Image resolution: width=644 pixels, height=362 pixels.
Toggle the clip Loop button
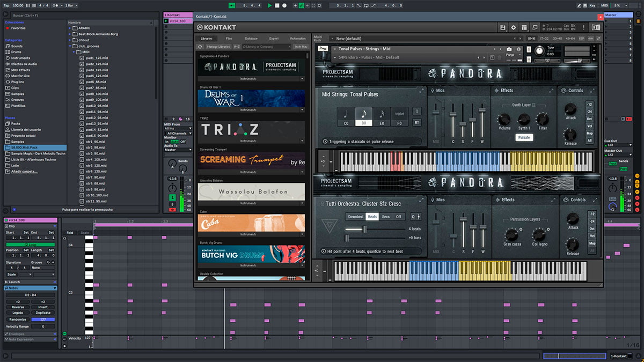(x=30, y=245)
